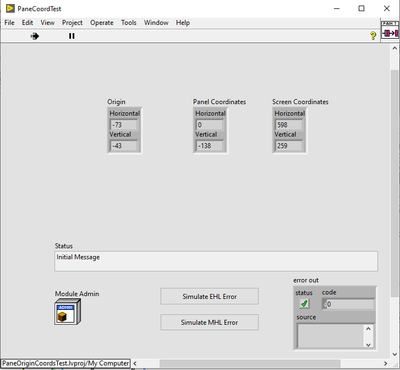Click the VI connector pane icon
400x370 pixels.
(x=390, y=30)
